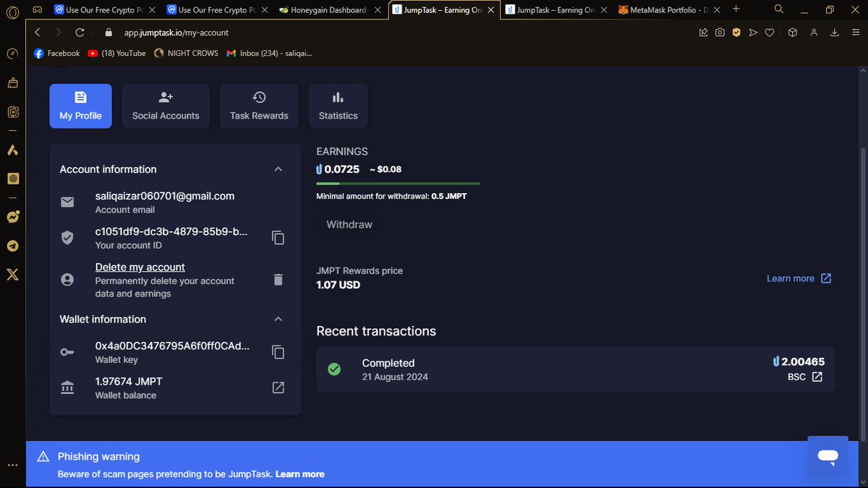Select the account email saliqaizar060701@gmail.com
Screen dimensions: 868x488
tap(165, 196)
